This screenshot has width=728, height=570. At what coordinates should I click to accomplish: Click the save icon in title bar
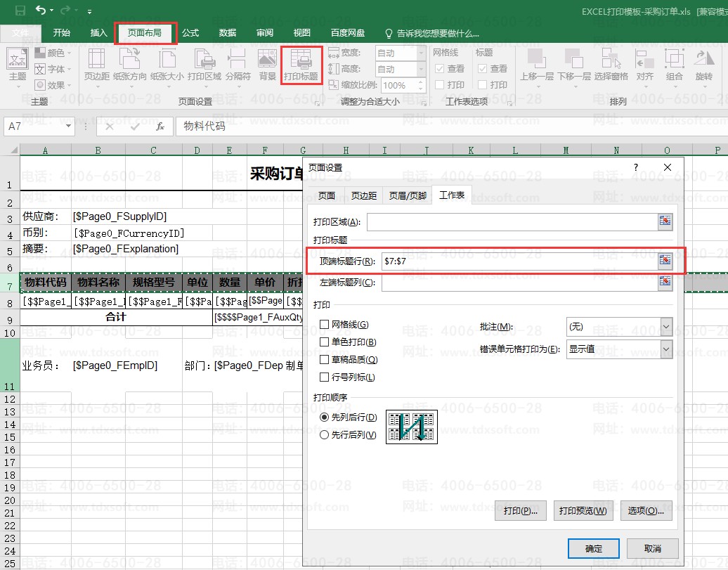click(x=20, y=11)
